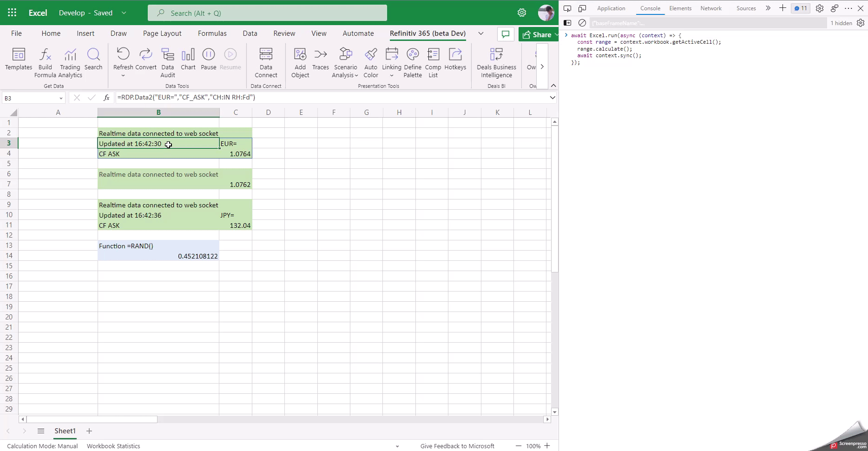Toggle device emulation in DevTools
Viewport: 868px width, 451px height.
tap(582, 8)
